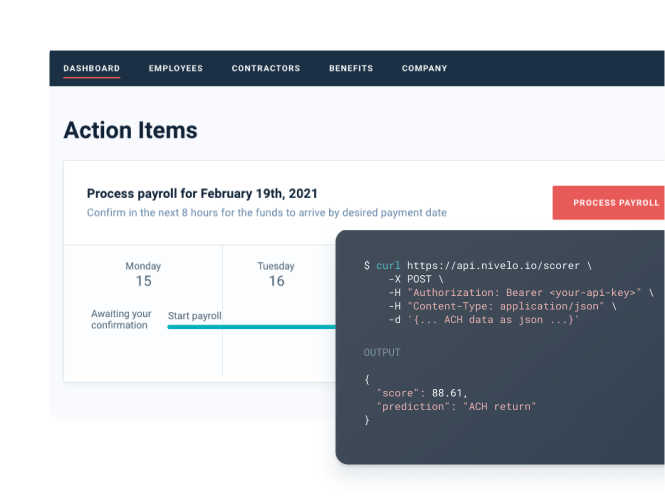Click the score value 88.61
Screen dimensions: 665x496
(x=448, y=393)
